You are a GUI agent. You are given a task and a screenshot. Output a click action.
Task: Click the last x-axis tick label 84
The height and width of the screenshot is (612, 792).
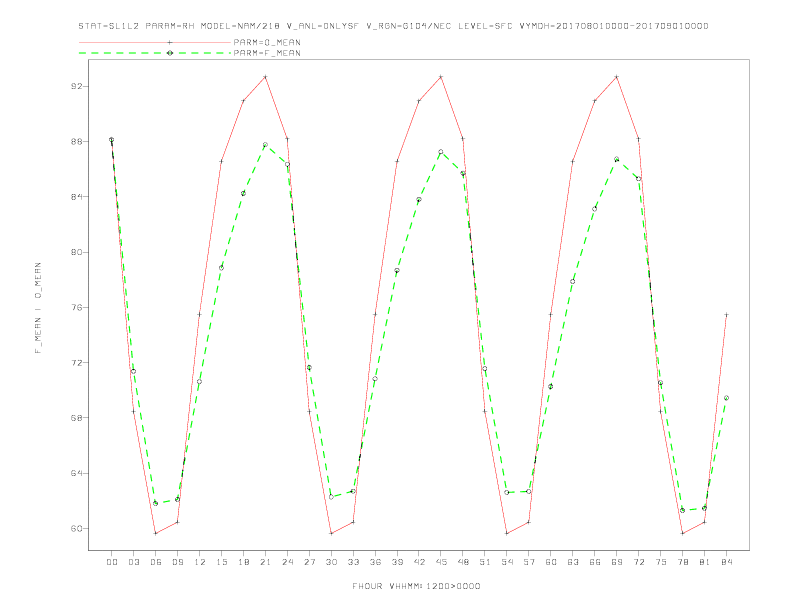(726, 562)
